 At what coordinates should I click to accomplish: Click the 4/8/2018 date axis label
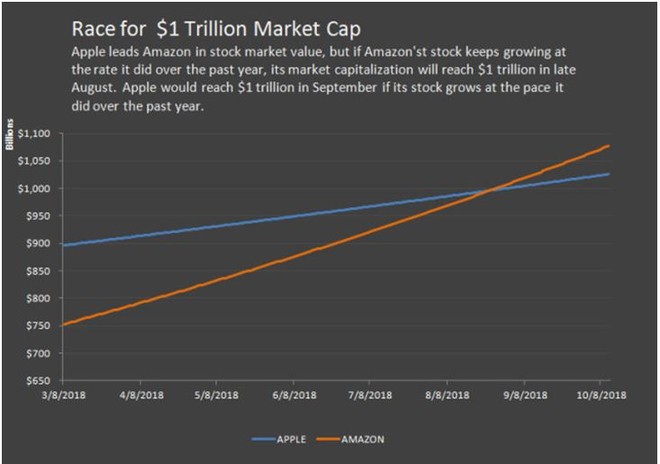pyautogui.click(x=141, y=395)
